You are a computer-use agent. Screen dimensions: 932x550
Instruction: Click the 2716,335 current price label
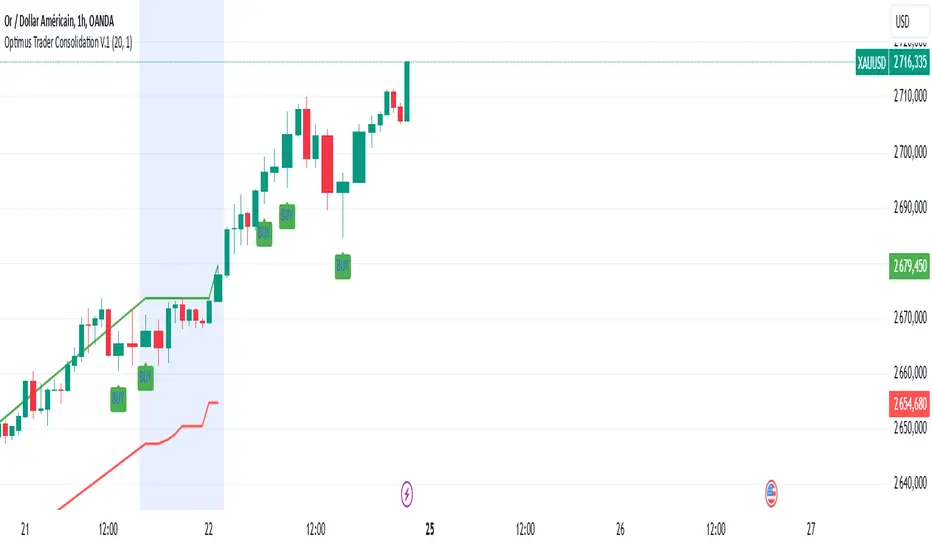coord(908,64)
